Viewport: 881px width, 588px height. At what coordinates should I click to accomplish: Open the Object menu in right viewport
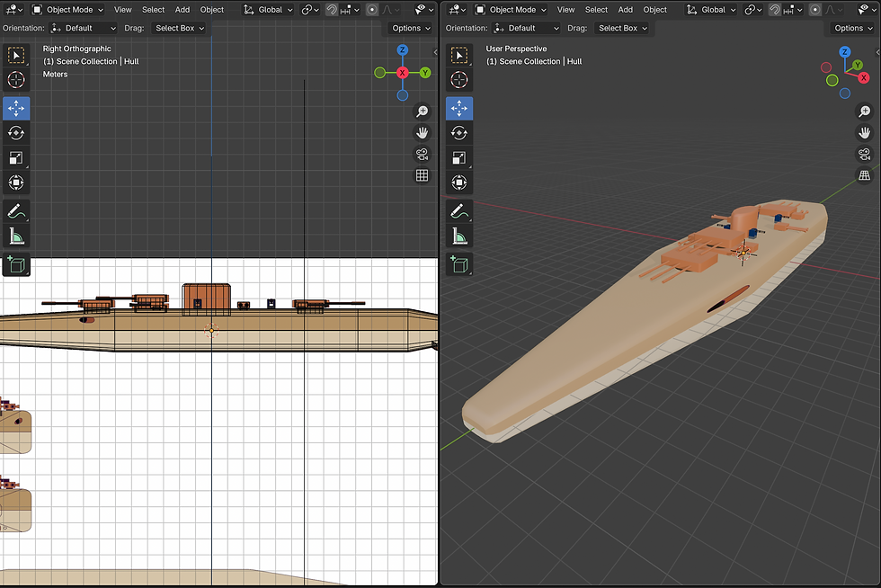(x=655, y=10)
